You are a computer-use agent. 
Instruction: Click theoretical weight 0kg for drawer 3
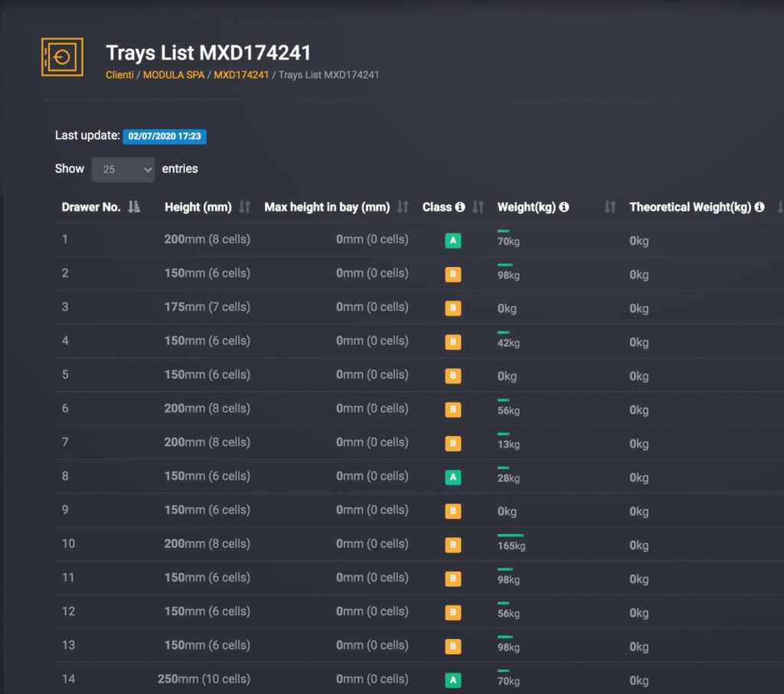point(639,309)
